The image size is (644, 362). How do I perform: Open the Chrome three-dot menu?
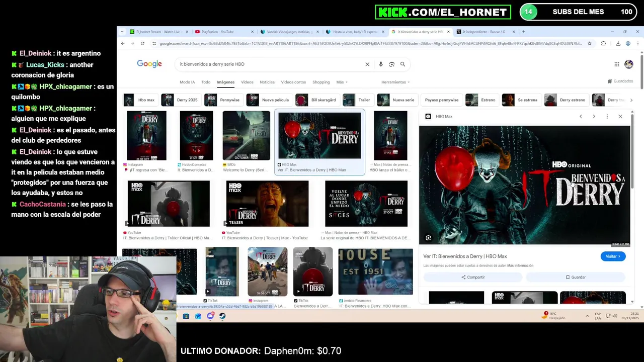[637, 44]
